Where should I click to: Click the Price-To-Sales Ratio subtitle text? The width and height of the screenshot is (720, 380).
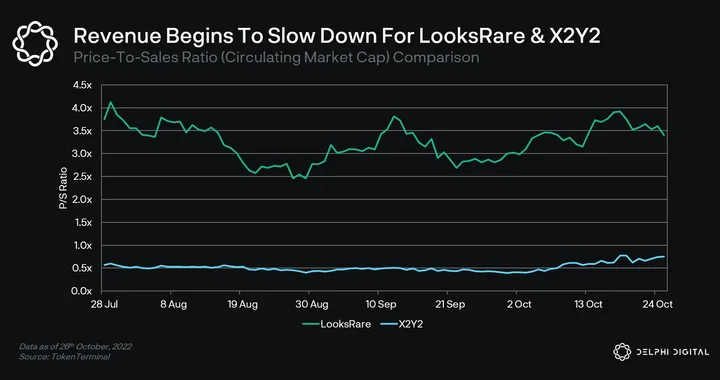276,58
